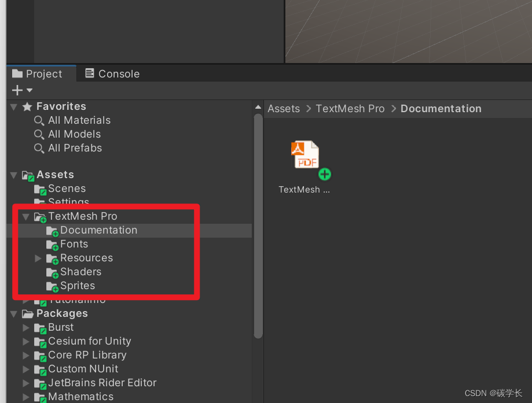This screenshot has height=403, width=532.
Task: Click the folder tree vertical scrollbar
Action: click(258, 225)
